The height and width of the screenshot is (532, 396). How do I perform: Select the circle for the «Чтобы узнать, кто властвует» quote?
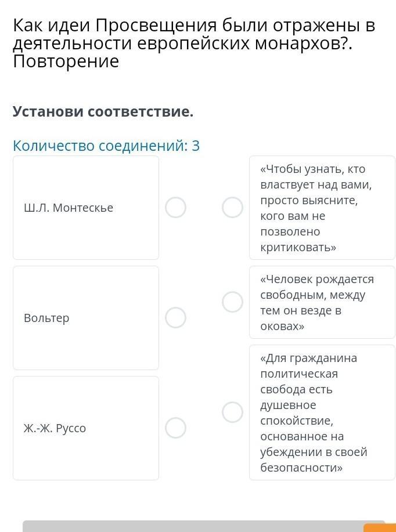pyautogui.click(x=233, y=207)
